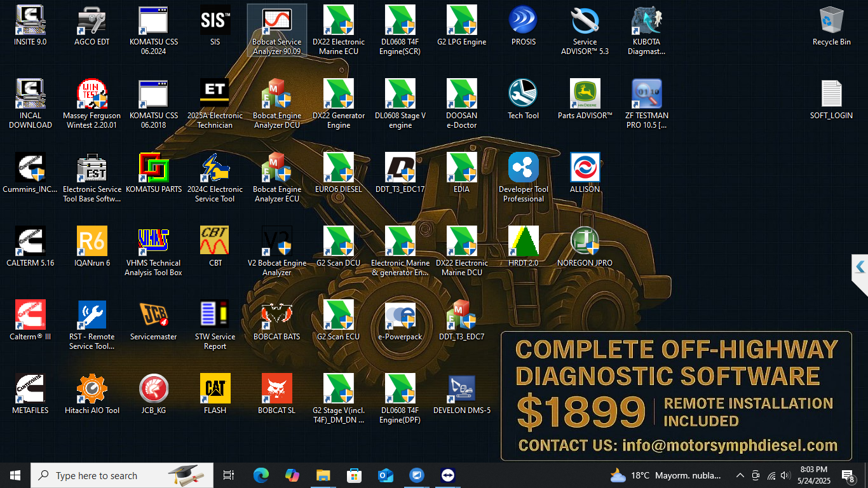
Task: Open DOOSAN e-Doctor
Action: [x=461, y=94]
